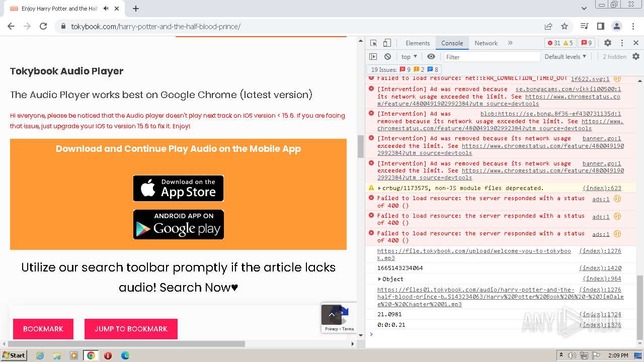This screenshot has height=362, width=644.
Task: Launch Opera from the taskbar
Action: pos(108,355)
